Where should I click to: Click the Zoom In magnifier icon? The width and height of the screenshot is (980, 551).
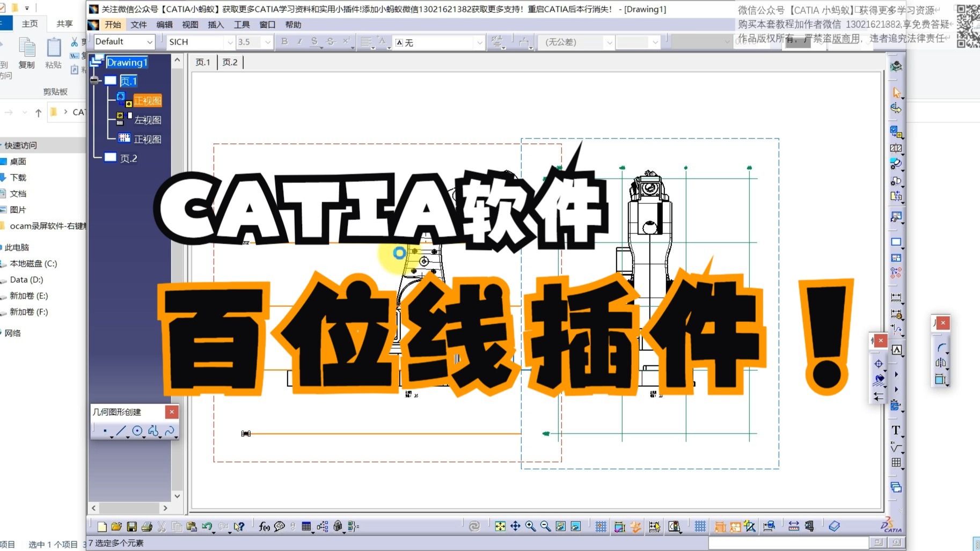click(530, 526)
